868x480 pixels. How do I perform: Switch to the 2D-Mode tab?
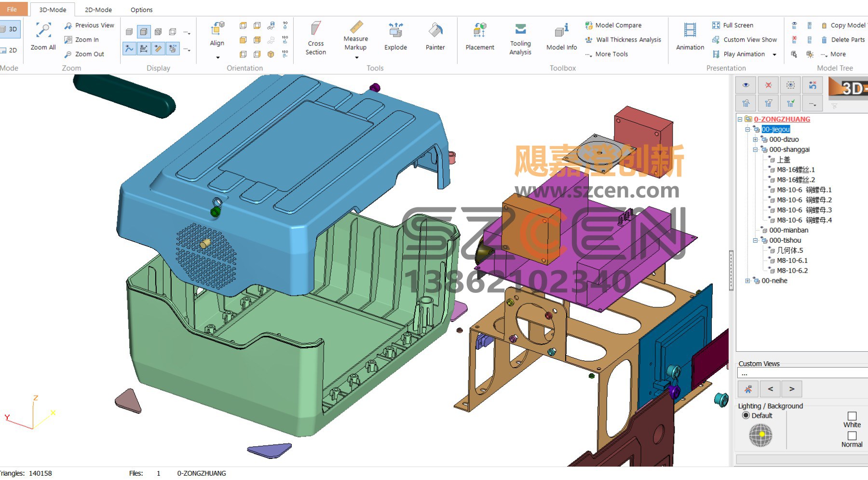tap(98, 10)
